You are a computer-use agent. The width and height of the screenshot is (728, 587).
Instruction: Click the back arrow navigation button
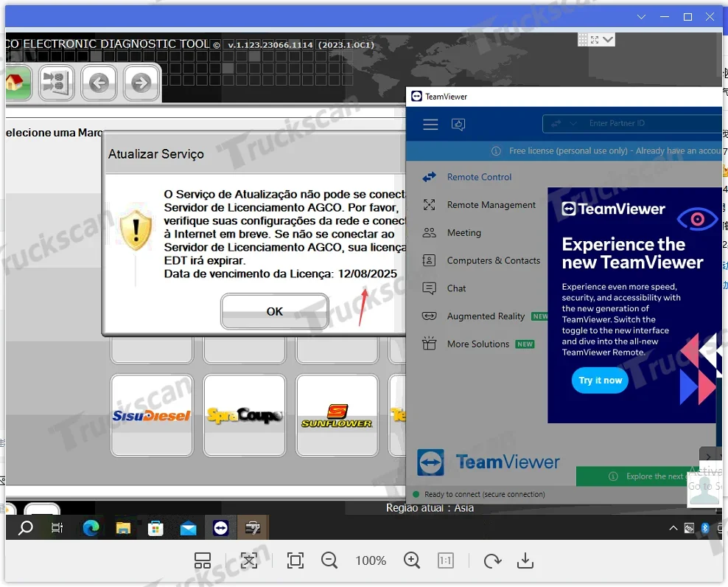point(99,83)
